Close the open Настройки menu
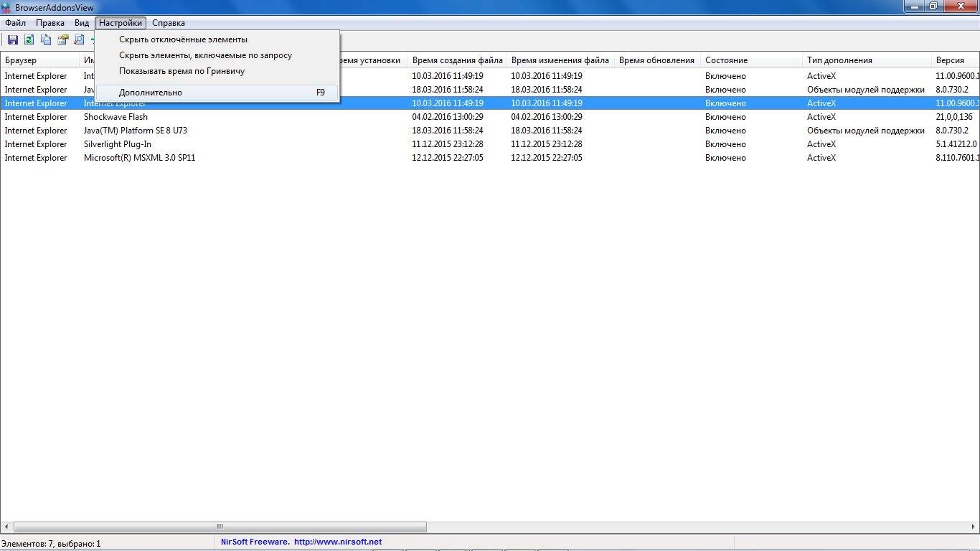This screenshot has height=551, width=980. coord(121,23)
